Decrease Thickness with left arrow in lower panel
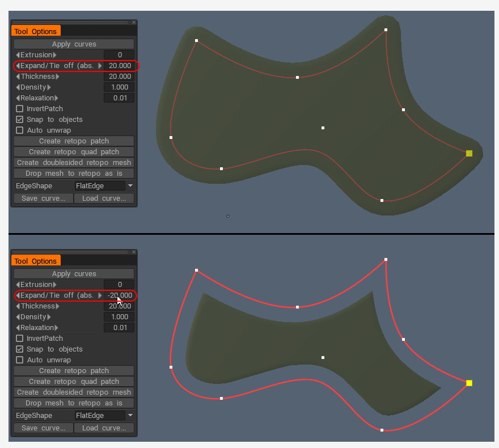Image resolution: width=499 pixels, height=448 pixels. [18, 306]
